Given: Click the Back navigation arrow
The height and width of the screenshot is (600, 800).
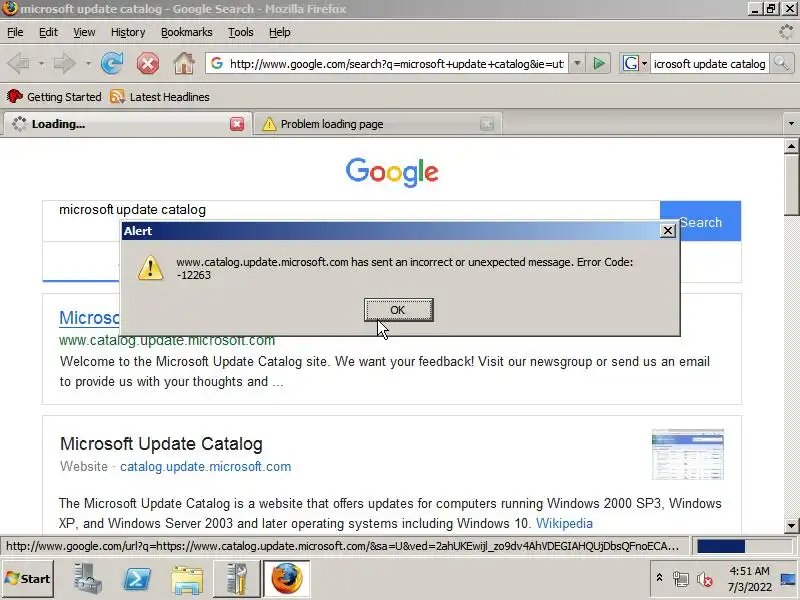Looking at the screenshot, I should (x=19, y=64).
